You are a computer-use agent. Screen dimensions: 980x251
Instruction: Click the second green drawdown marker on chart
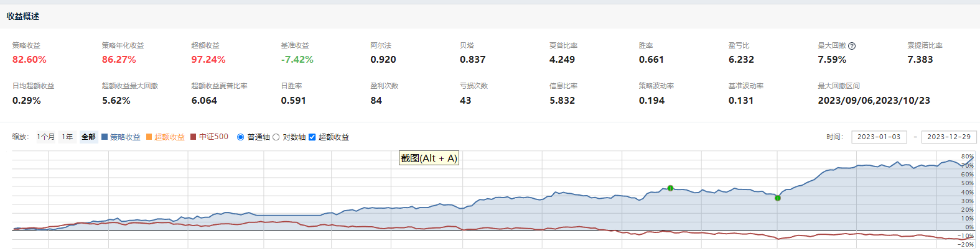click(778, 198)
